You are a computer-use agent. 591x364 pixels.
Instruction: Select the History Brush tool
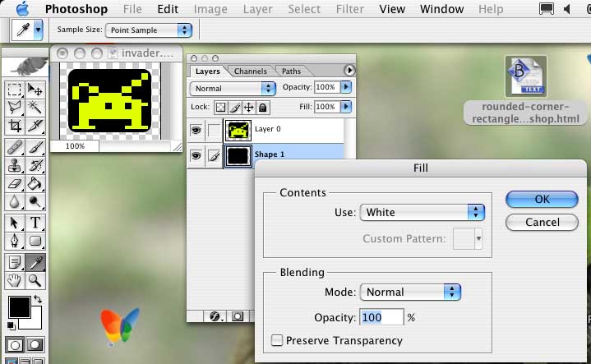35,165
